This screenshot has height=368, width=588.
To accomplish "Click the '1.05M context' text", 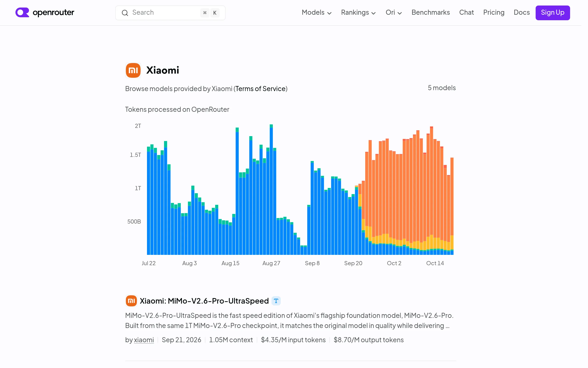I will coord(231,340).
